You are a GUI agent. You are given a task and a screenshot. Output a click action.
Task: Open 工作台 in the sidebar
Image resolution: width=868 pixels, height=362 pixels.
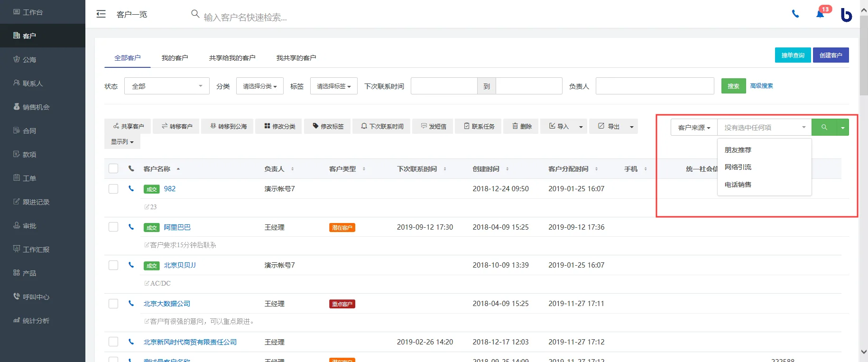[43, 12]
